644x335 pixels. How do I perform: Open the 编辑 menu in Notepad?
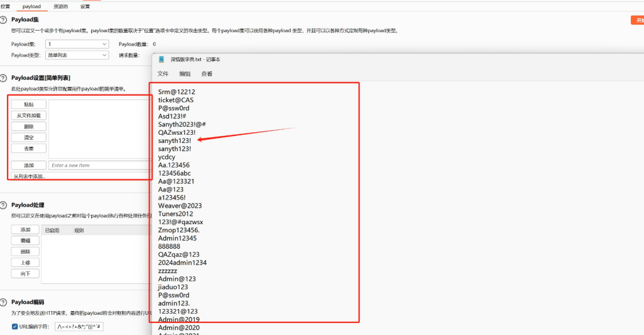point(185,74)
